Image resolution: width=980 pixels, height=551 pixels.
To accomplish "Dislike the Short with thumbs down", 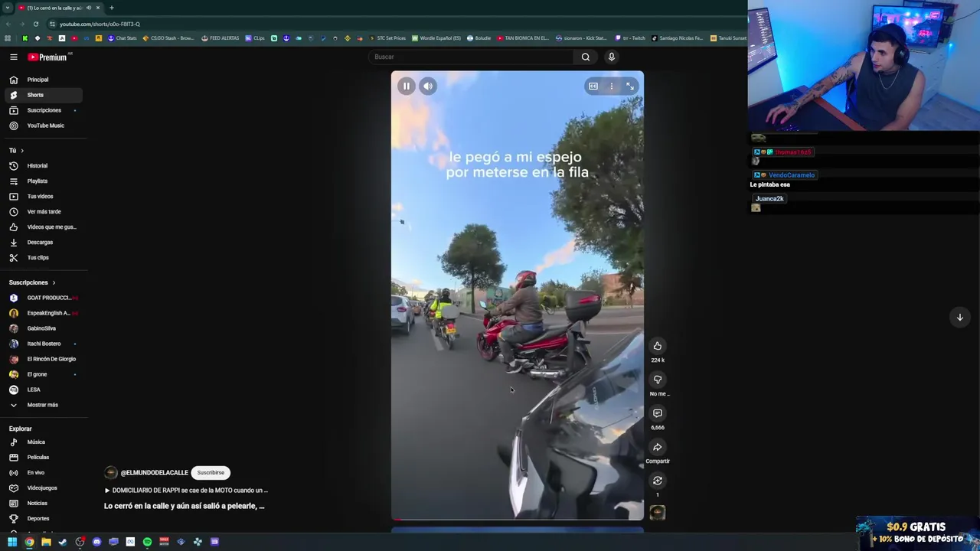I will 657,380.
